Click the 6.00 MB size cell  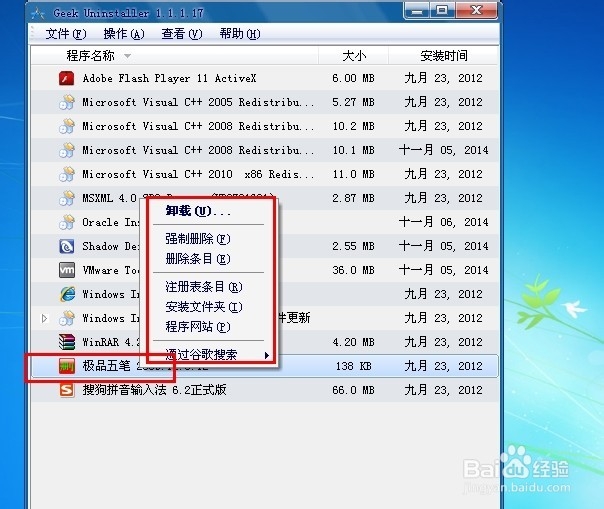click(x=353, y=78)
